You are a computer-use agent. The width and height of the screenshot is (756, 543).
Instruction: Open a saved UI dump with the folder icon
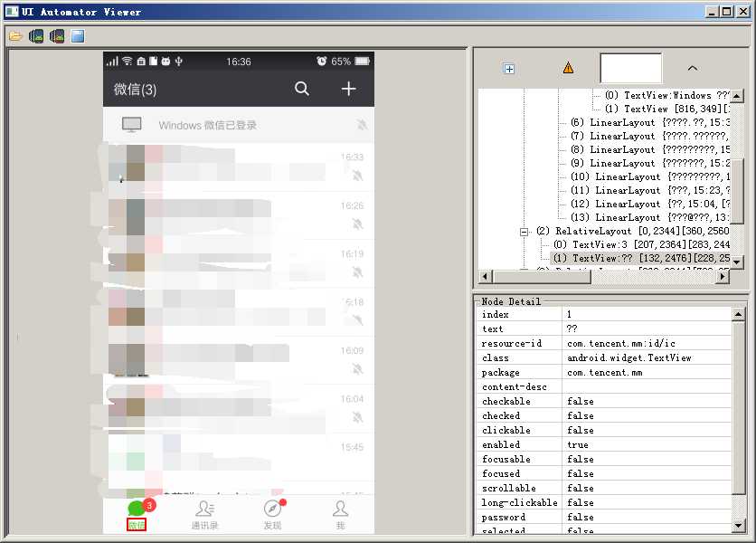pyautogui.click(x=15, y=36)
